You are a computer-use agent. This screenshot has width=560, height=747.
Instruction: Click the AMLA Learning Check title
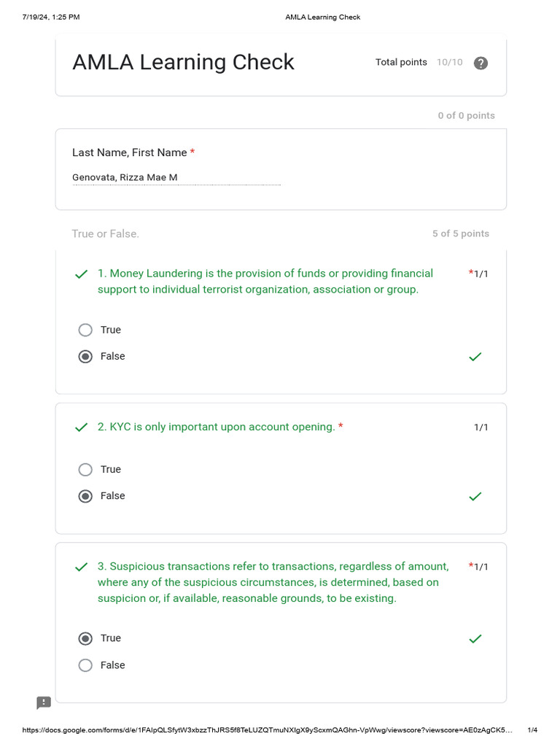183,63
